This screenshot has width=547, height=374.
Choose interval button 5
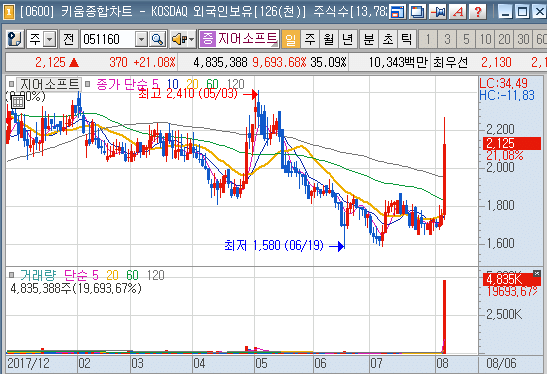(x=466, y=39)
